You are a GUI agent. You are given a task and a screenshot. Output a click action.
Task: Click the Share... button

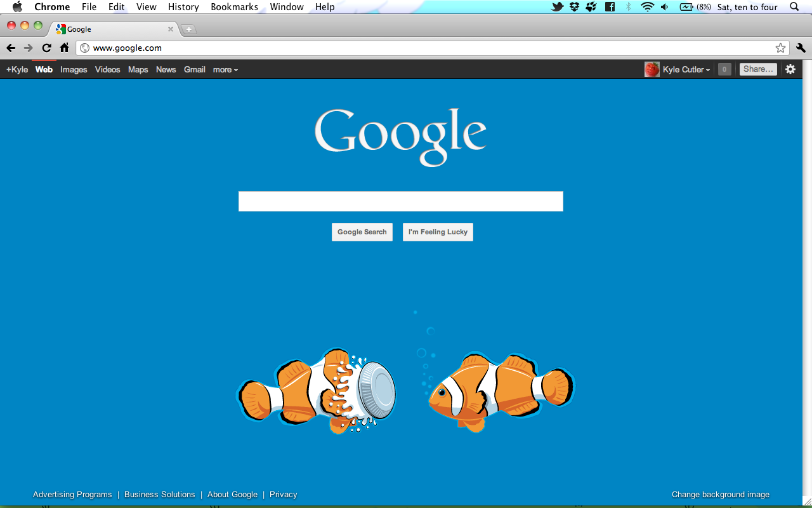(x=758, y=69)
